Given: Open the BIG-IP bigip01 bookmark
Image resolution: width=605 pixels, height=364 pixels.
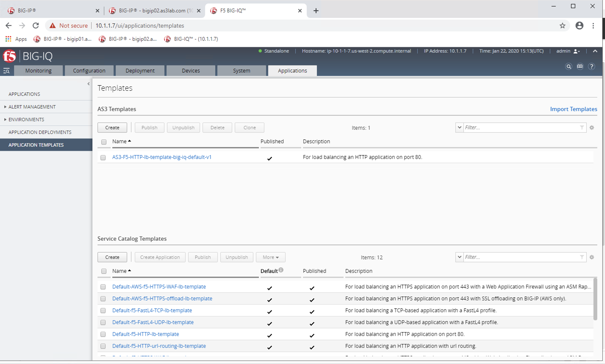Looking at the screenshot, I should [62, 39].
